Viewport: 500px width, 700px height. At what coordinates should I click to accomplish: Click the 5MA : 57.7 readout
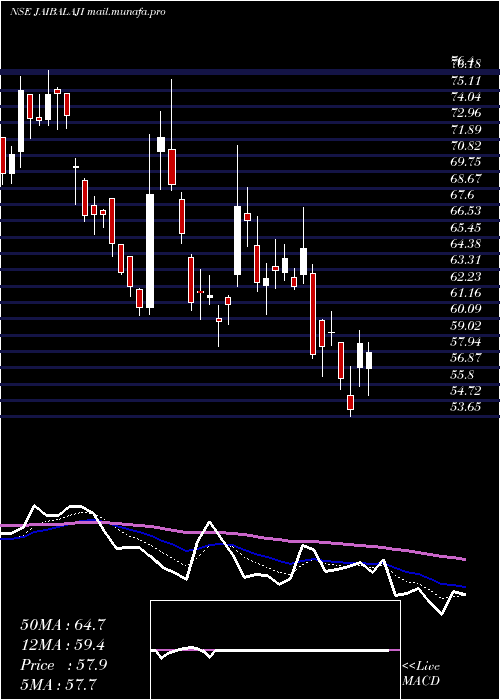[x=59, y=685]
